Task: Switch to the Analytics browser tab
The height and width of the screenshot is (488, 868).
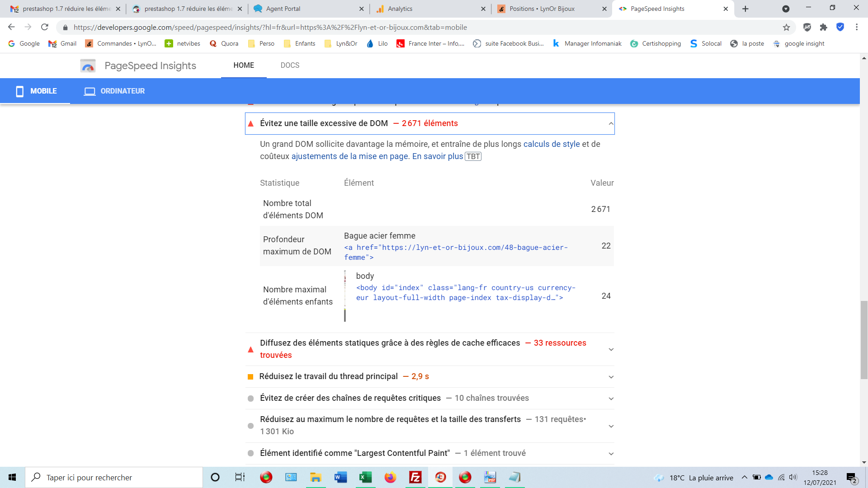Action: click(429, 9)
